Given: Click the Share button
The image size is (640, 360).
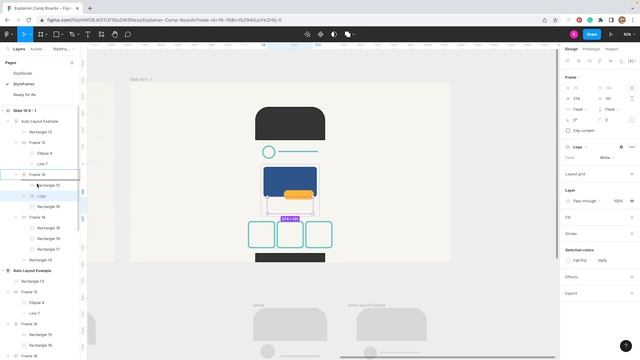Looking at the screenshot, I should click(x=592, y=34).
